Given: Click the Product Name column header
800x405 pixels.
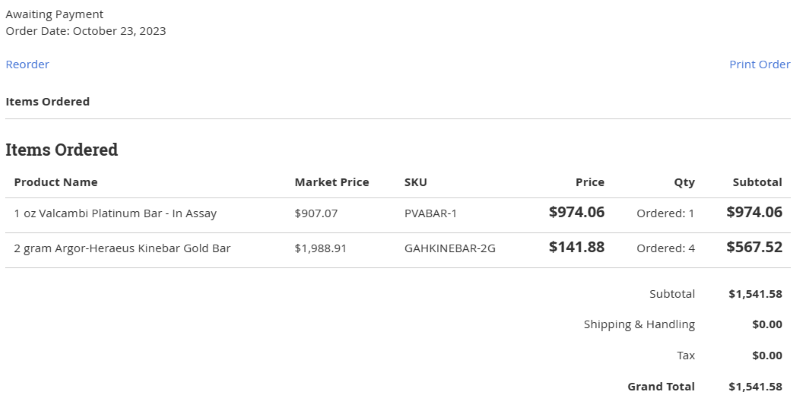Looking at the screenshot, I should (56, 182).
